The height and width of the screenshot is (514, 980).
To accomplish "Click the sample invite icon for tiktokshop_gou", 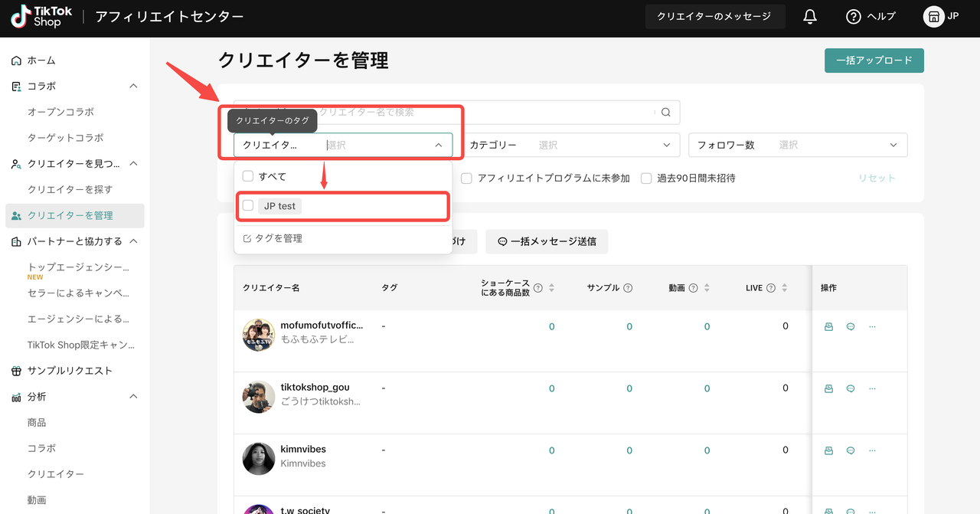I will pos(828,388).
